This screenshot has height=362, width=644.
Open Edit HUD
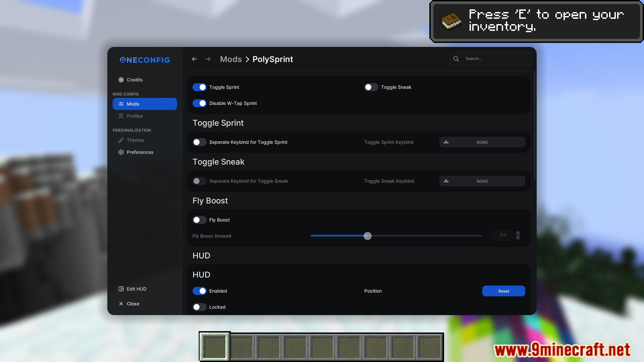(145, 289)
